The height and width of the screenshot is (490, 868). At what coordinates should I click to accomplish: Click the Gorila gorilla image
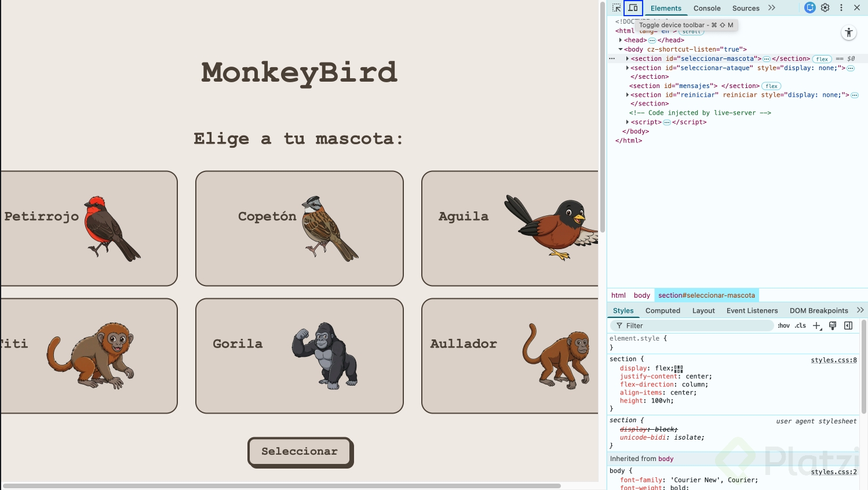coord(325,355)
